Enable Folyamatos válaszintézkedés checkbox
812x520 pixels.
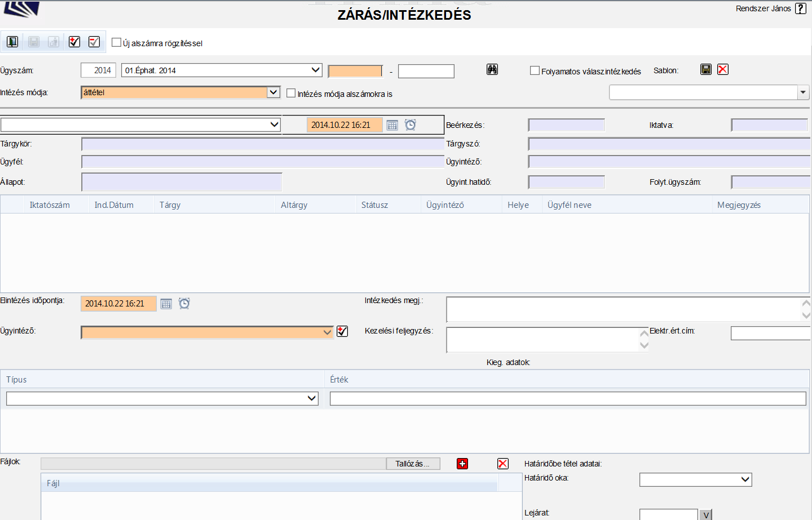535,70
